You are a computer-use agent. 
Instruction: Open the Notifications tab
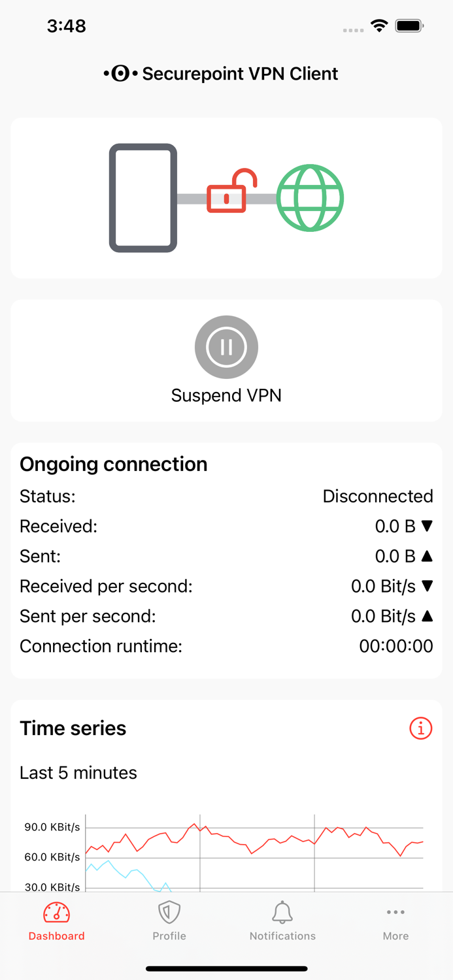point(282,921)
